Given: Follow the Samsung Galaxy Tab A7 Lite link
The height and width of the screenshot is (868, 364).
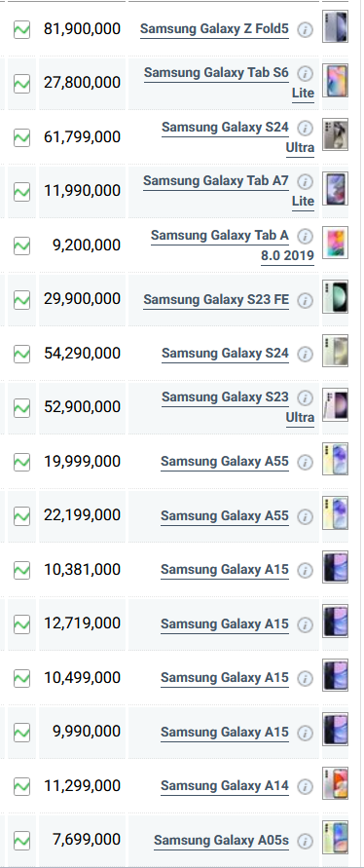Looking at the screenshot, I should [229, 191].
